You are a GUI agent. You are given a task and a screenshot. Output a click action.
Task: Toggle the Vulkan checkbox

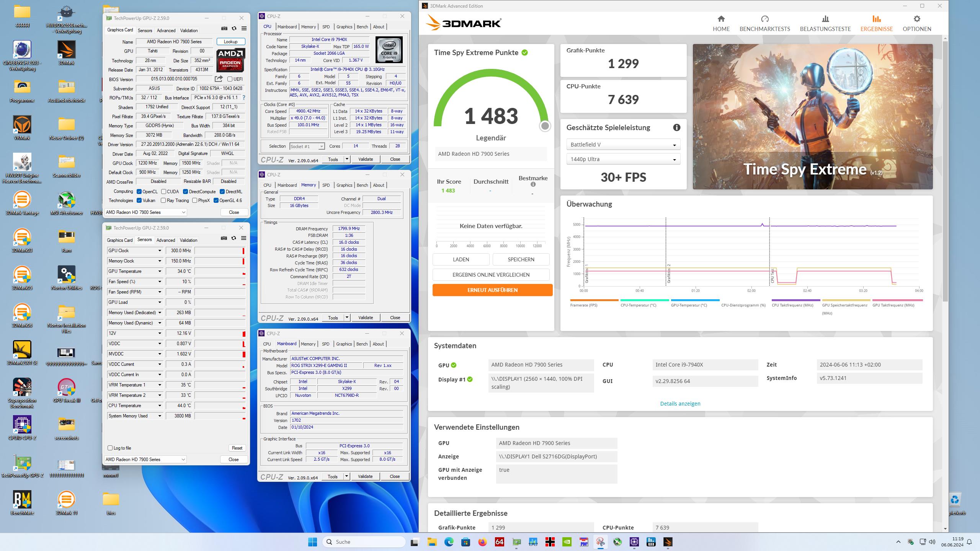139,201
